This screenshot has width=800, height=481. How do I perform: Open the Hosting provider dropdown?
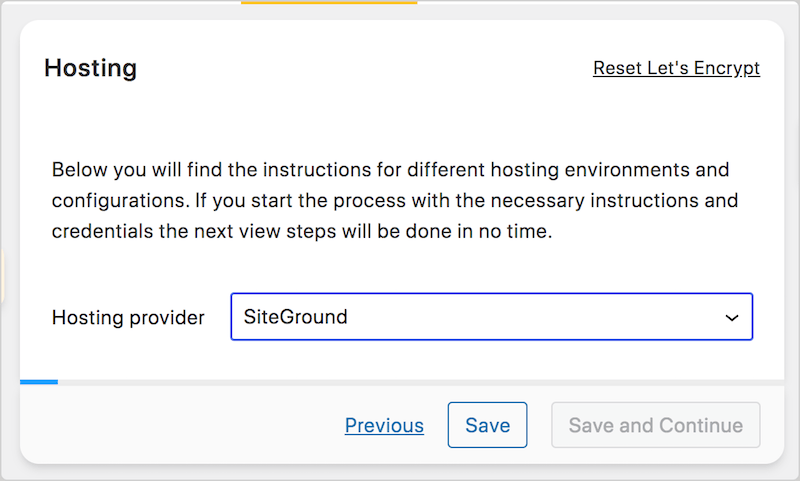[x=491, y=317]
